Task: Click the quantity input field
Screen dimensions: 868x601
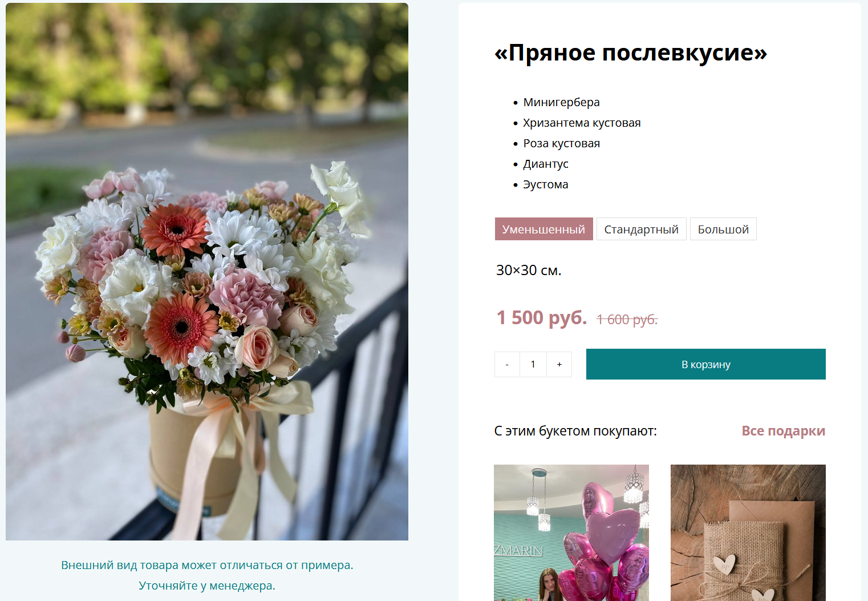Action: pos(533,364)
